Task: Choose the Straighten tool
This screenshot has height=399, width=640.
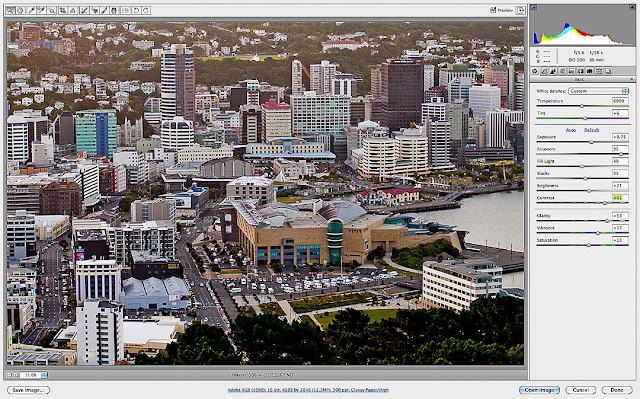Action: click(73, 11)
